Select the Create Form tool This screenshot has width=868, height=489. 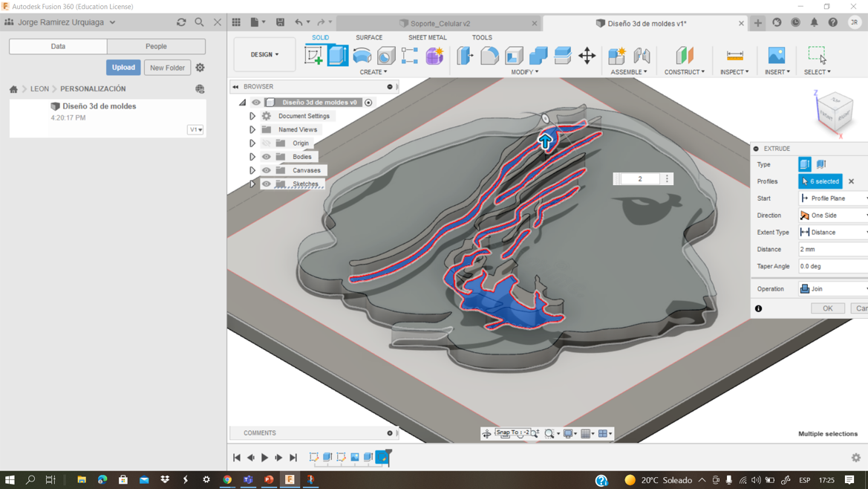tap(434, 56)
